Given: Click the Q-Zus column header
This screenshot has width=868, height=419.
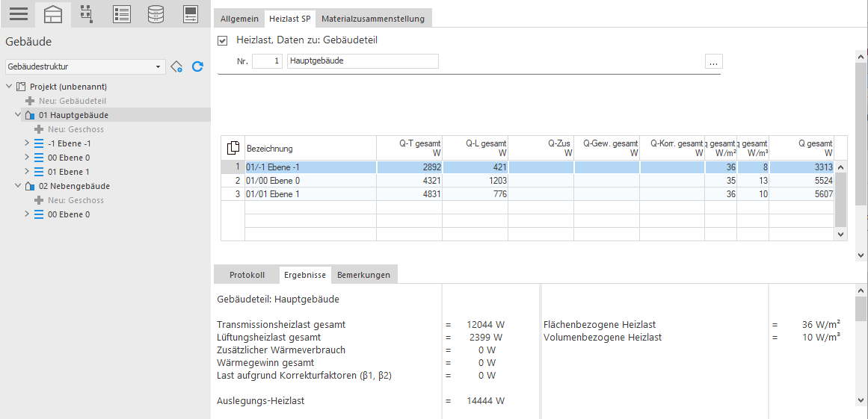Looking at the screenshot, I should [x=541, y=148].
